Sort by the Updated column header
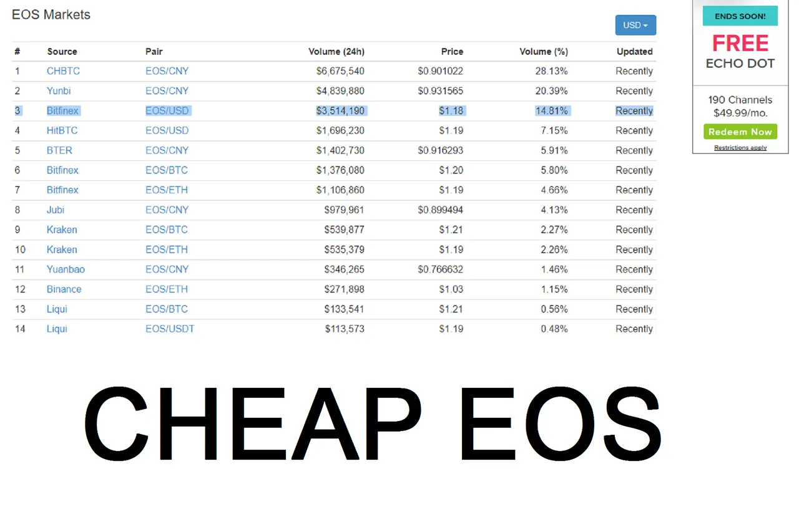 [635, 52]
